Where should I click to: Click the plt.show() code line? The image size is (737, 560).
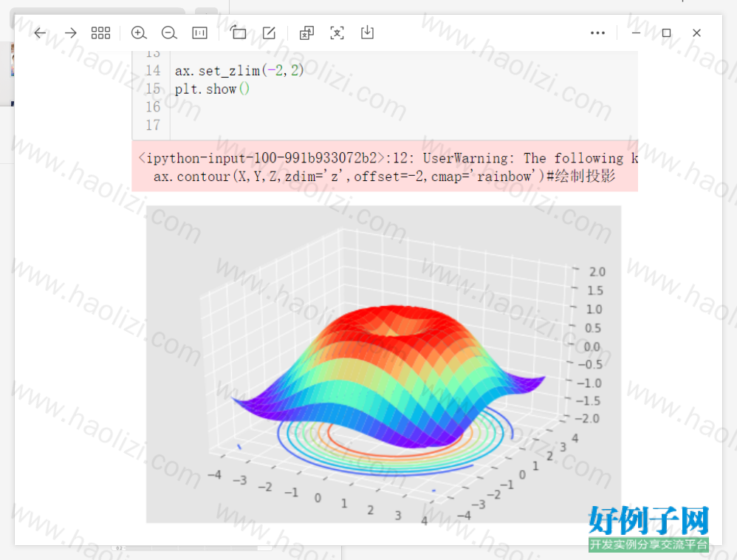click(x=212, y=89)
